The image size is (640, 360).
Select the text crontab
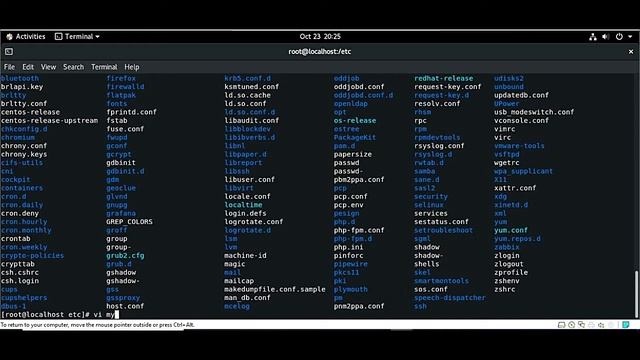point(16,239)
